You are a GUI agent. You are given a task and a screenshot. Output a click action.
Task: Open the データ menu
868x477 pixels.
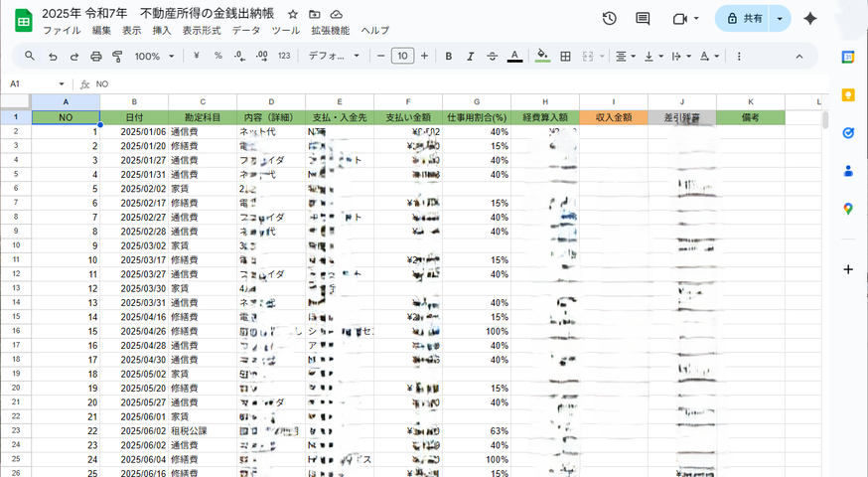[245, 31]
